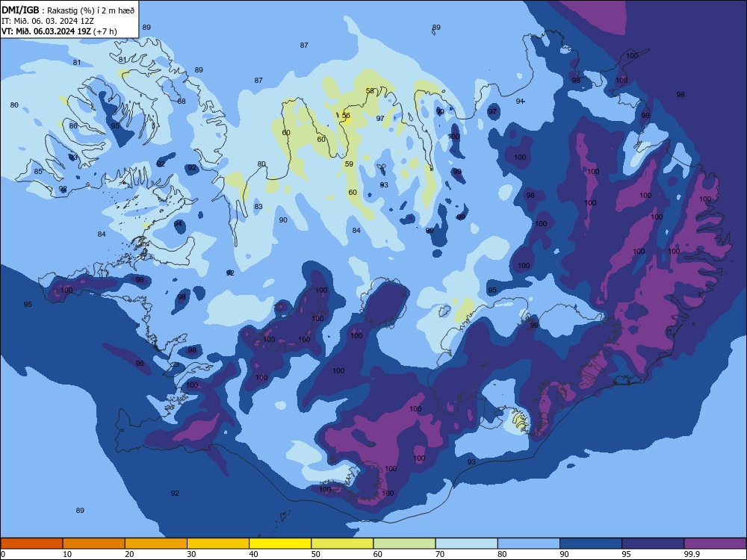
Task: Click the yellow-green 50–60 legend swatch
Action: 342,544
